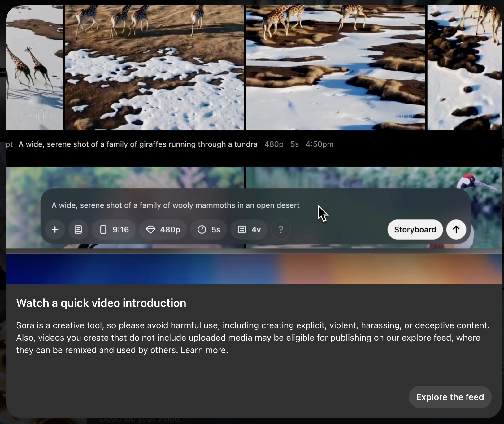The height and width of the screenshot is (424, 504).
Task: Submit the prompt with the up arrow
Action: [456, 230]
